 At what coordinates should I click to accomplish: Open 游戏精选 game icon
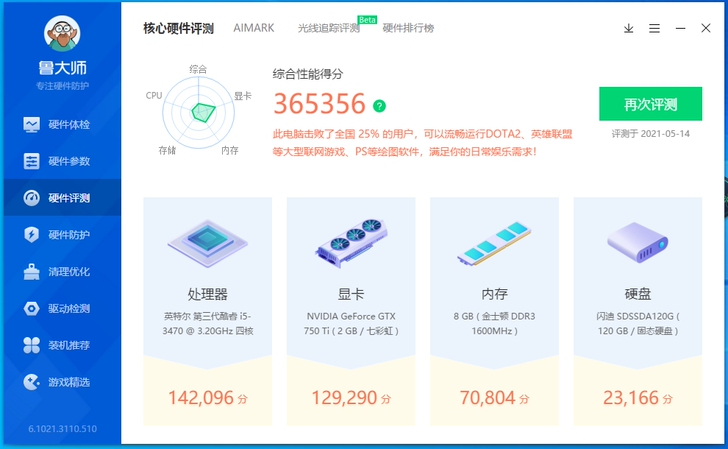[32, 382]
